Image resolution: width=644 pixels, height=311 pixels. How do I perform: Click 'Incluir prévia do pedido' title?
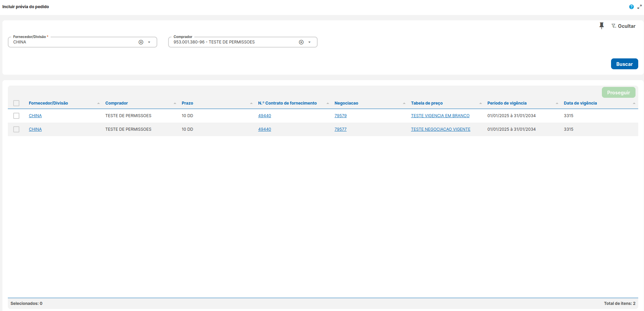point(25,7)
